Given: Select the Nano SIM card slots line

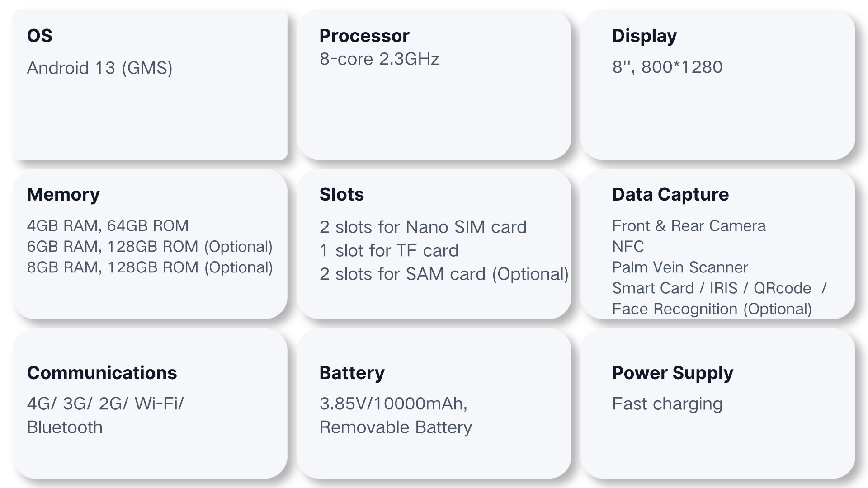Looking at the screenshot, I should tap(423, 227).
